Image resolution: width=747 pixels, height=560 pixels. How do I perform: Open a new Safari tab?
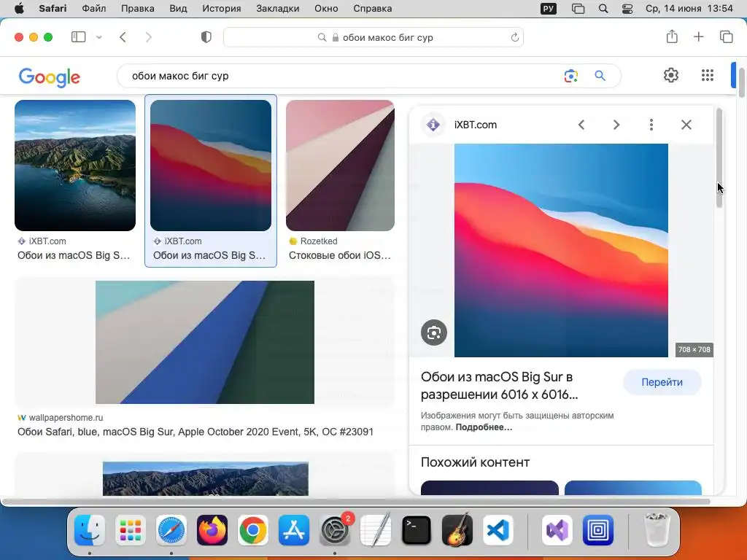(698, 36)
